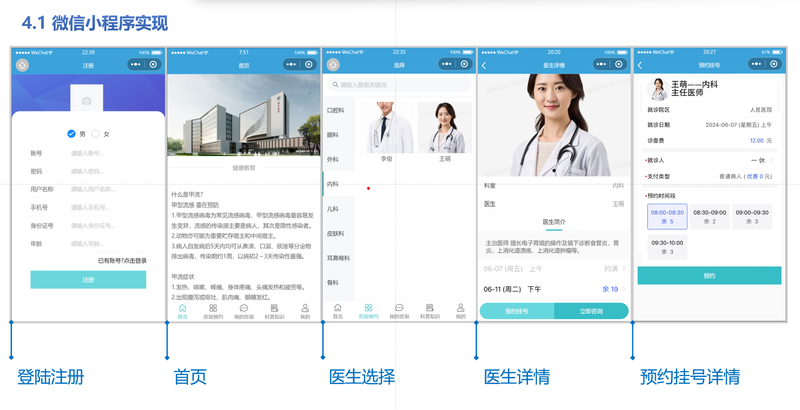Focus the 用户名称 input field
This screenshot has height=410, width=800.
pos(108,189)
